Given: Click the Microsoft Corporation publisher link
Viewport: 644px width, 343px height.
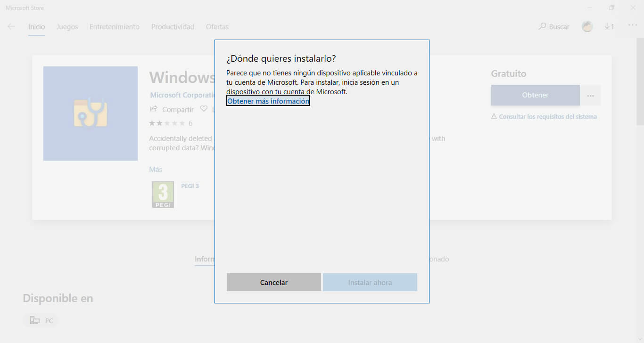Looking at the screenshot, I should tap(182, 95).
